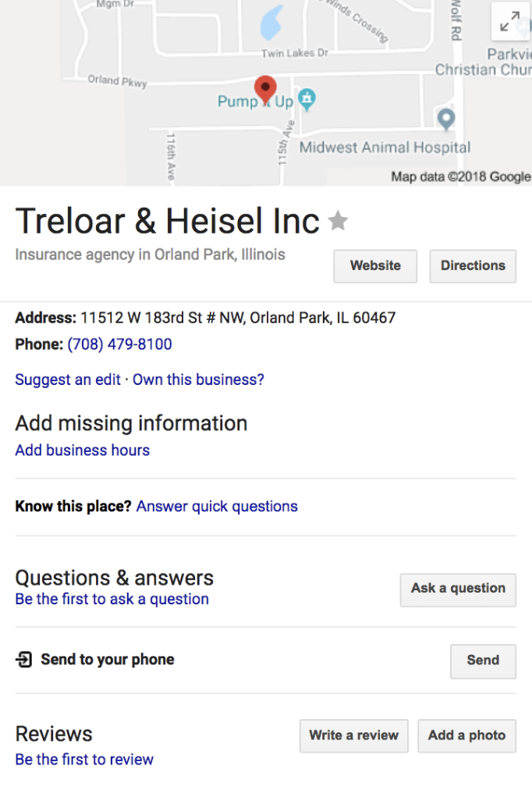The image size is (532, 787).
Task: Call the phone number (708) 479-8100
Action: click(x=119, y=344)
